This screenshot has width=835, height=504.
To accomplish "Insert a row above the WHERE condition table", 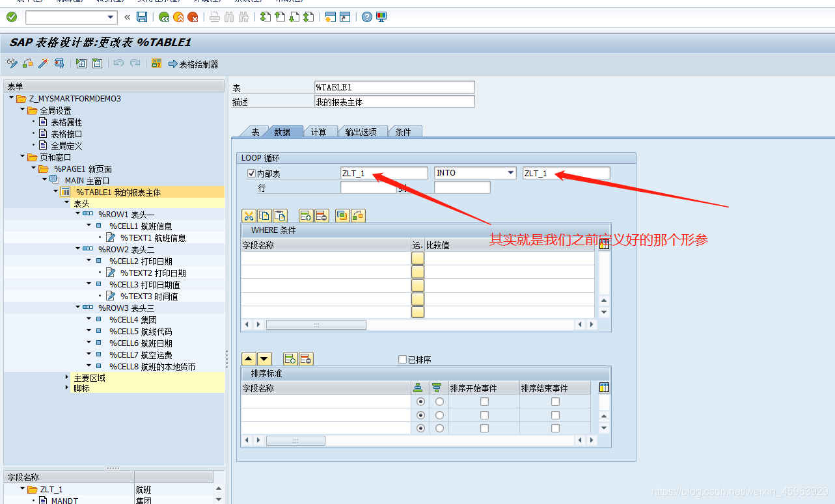I will (x=306, y=216).
